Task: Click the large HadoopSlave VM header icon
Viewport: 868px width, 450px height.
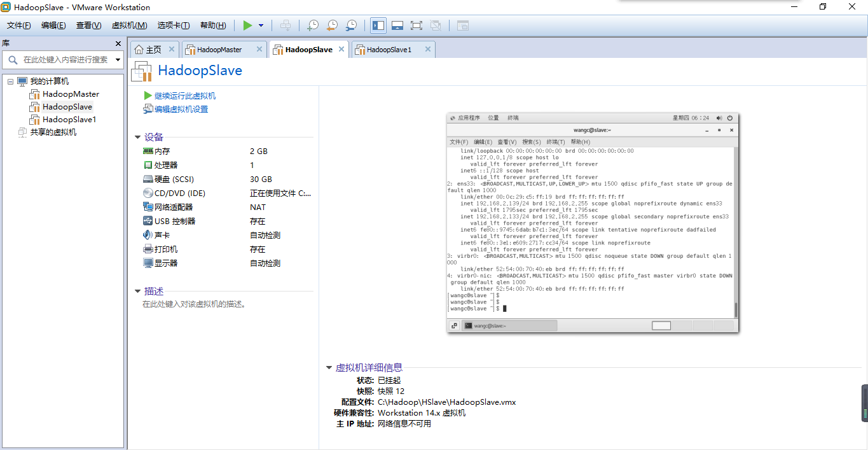Action: click(141, 71)
